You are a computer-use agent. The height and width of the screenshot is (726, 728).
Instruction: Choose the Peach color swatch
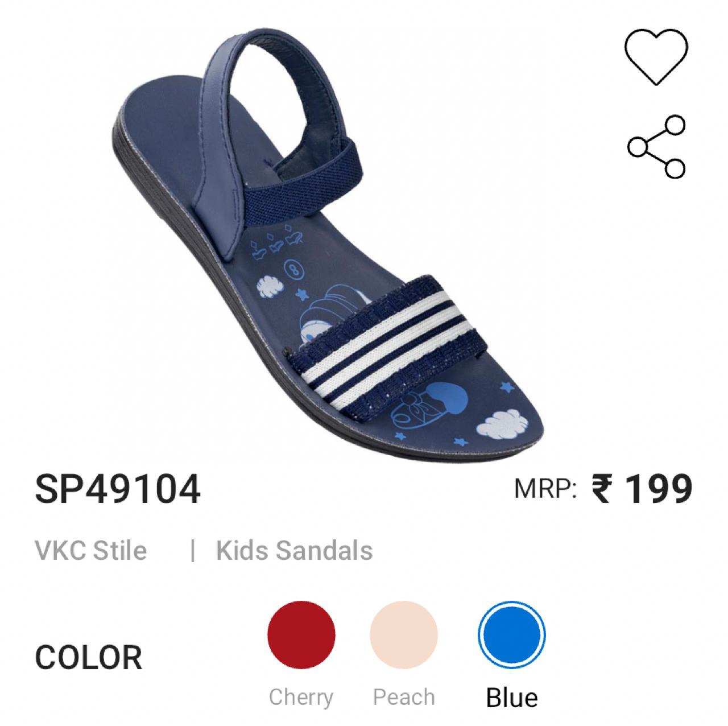coord(404,634)
